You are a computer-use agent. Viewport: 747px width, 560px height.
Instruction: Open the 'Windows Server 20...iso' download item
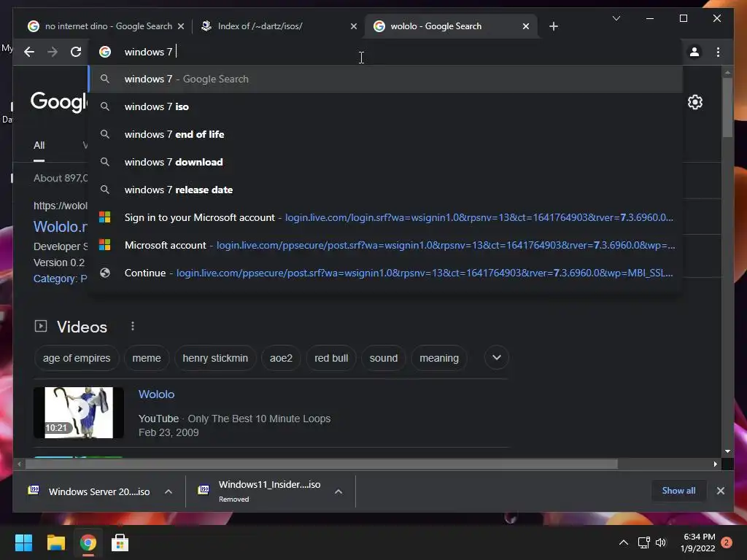(x=90, y=491)
